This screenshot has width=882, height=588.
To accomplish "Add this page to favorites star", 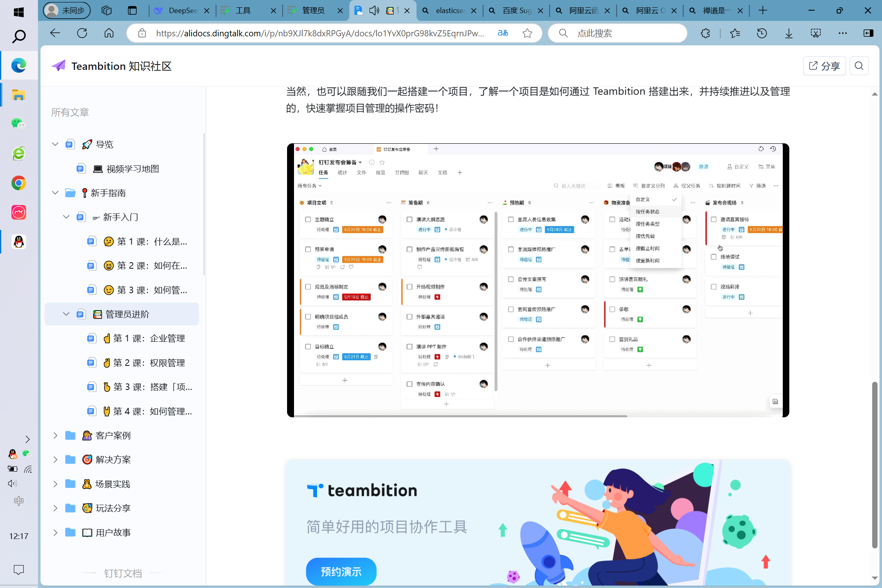I will [x=527, y=33].
